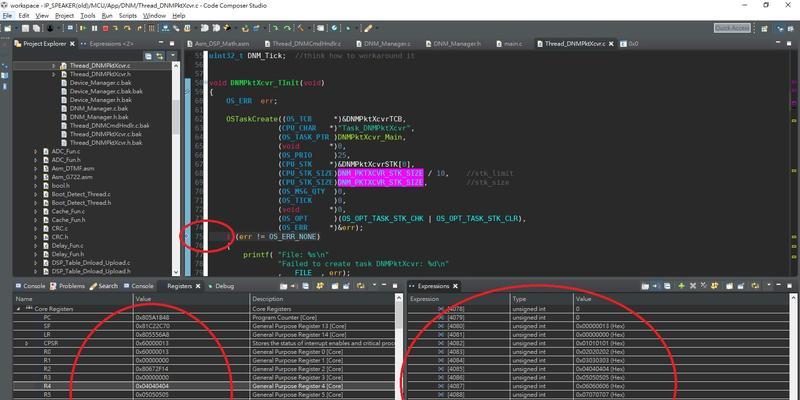Select Delay_Fun.c in Project Explorer
The image size is (800, 400).
pyautogui.click(x=63, y=246)
